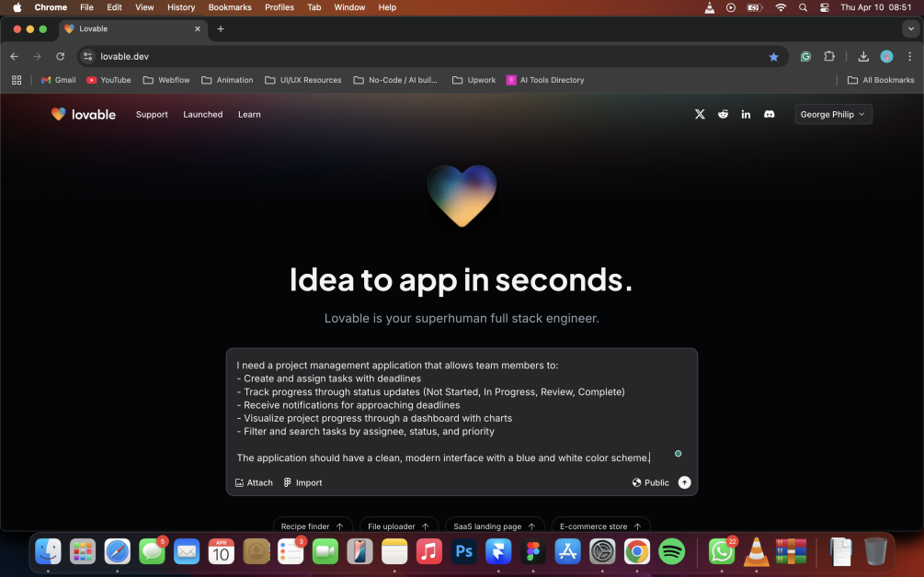
Task: Expand the George Philip account dropdown
Action: pyautogui.click(x=833, y=115)
